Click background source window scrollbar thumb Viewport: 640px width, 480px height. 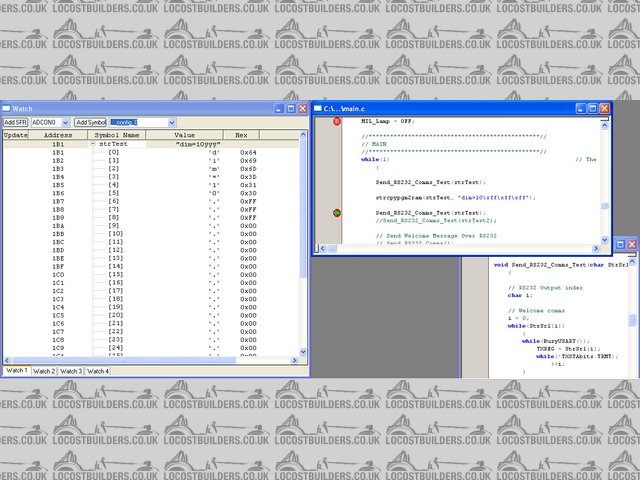pyautogui.click(x=632, y=320)
